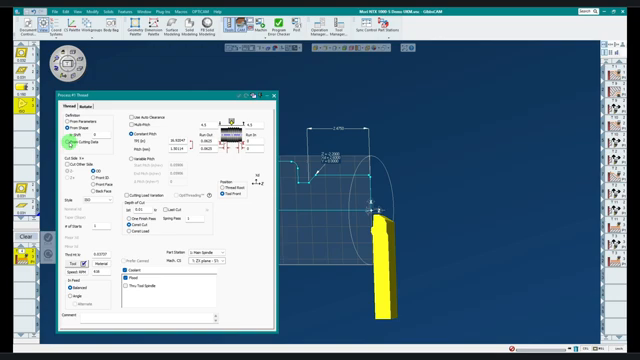Open the Tool Manager
This screenshot has width=640, height=360.
click(339, 27)
